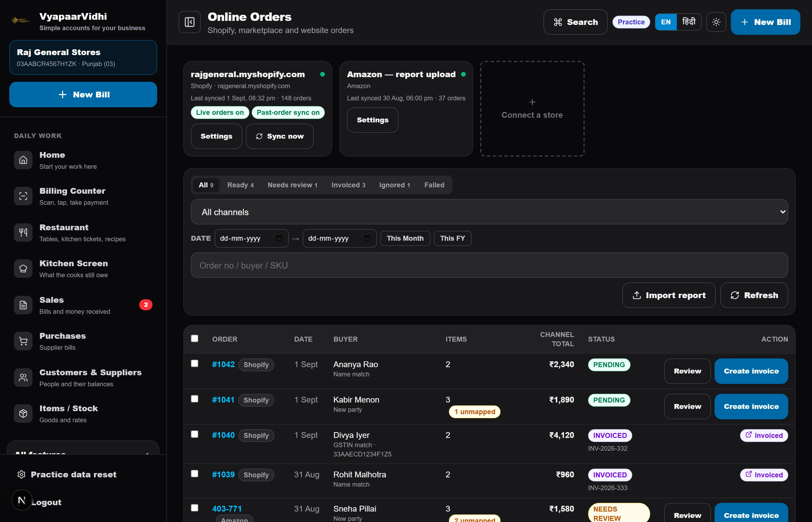Open Invoiced link for order #1039

pyautogui.click(x=764, y=475)
